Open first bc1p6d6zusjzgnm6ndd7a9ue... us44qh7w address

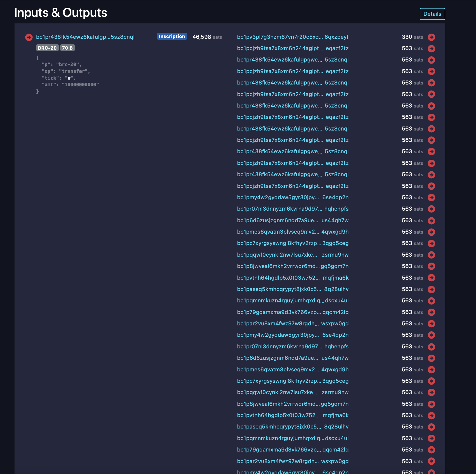293,220
